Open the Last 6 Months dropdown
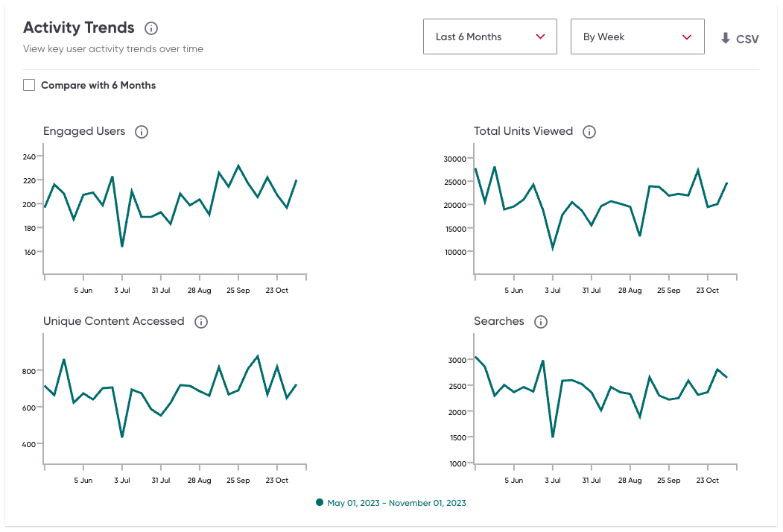This screenshot has width=783, height=532. (x=490, y=37)
